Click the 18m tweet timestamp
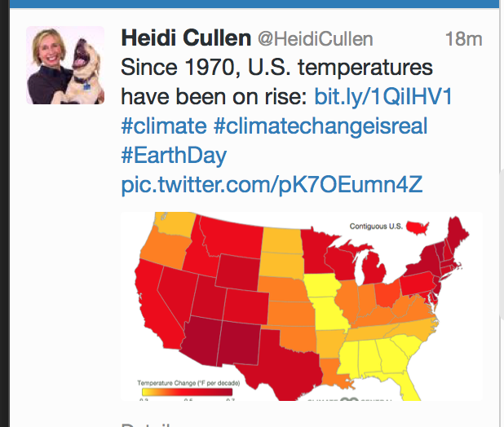 tap(463, 39)
